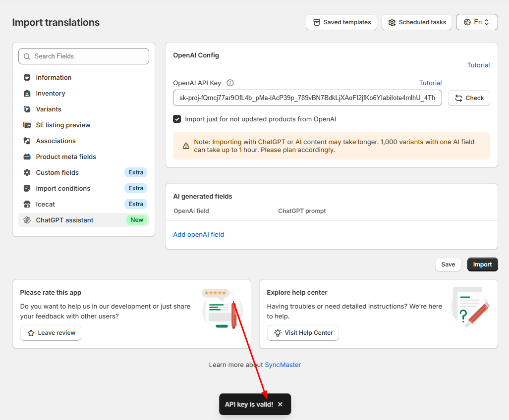
Task: Click Leave review button
Action: pyautogui.click(x=51, y=333)
